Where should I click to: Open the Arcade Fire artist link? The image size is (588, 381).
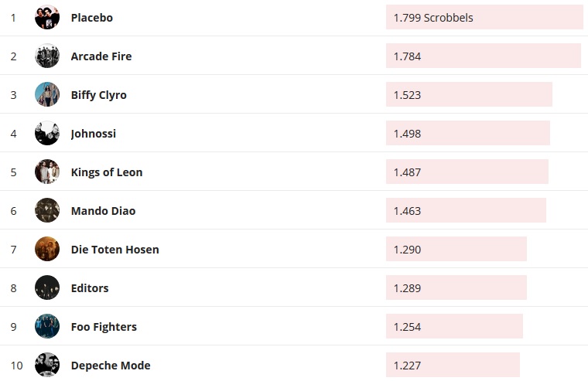pyautogui.click(x=101, y=56)
